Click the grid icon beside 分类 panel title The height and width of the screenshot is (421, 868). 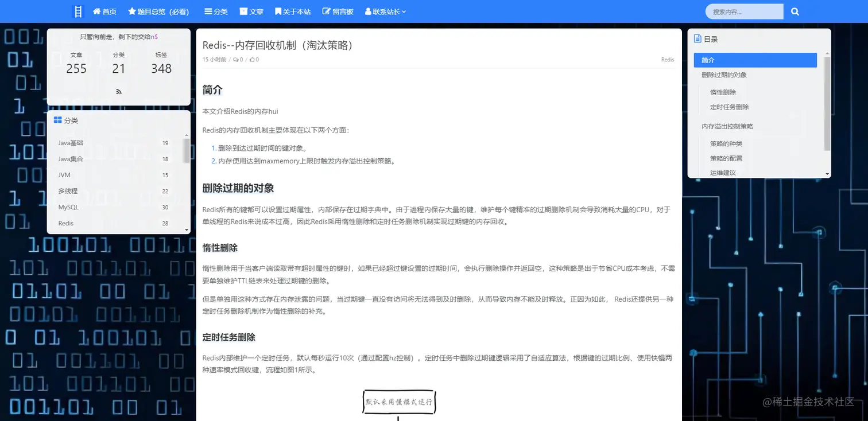[x=57, y=120]
